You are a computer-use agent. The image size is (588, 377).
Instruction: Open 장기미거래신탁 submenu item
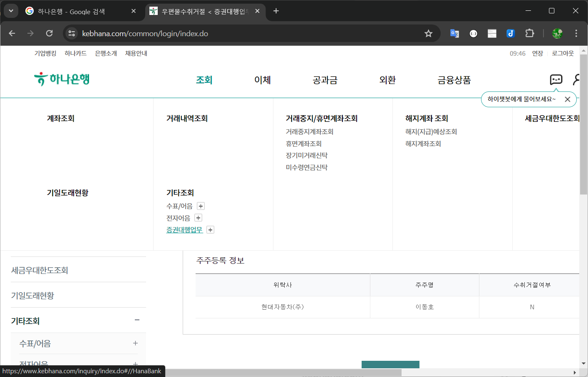click(307, 155)
